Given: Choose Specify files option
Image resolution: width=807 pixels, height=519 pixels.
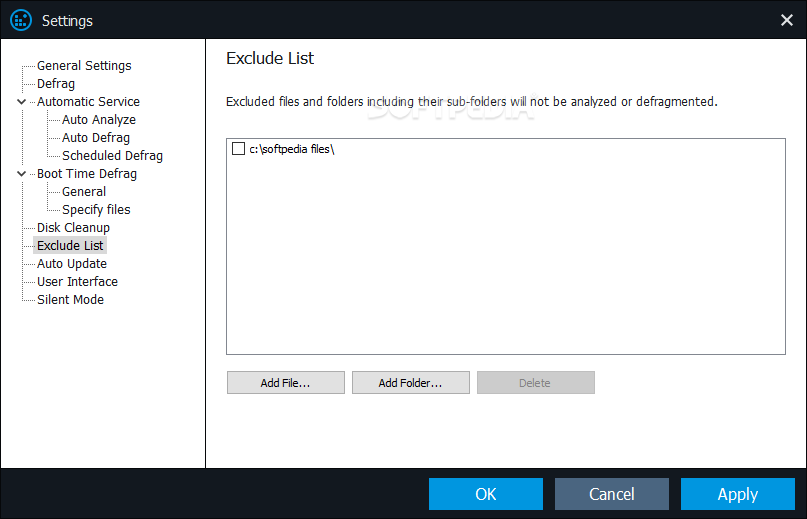Looking at the screenshot, I should click(x=96, y=210).
